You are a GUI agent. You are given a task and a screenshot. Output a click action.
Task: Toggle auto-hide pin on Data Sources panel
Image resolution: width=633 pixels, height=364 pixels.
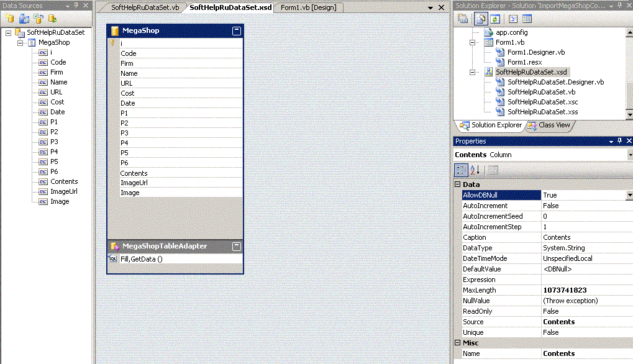76,6
